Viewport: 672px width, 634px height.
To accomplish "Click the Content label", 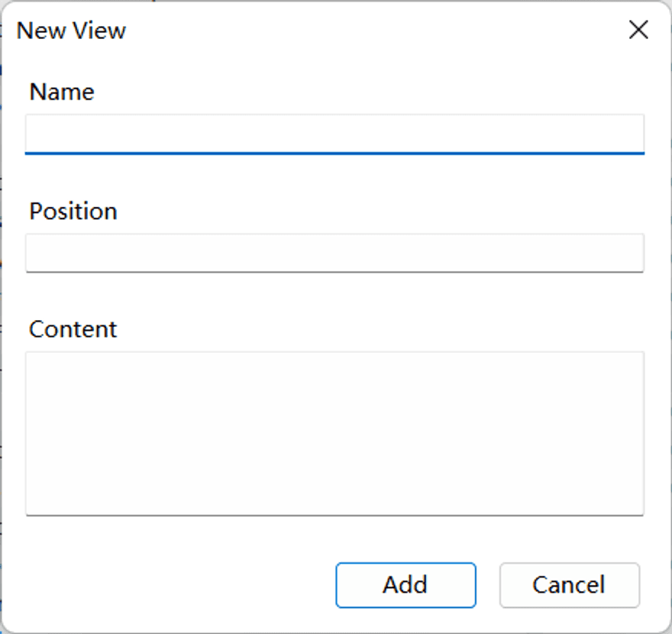I will click(73, 329).
